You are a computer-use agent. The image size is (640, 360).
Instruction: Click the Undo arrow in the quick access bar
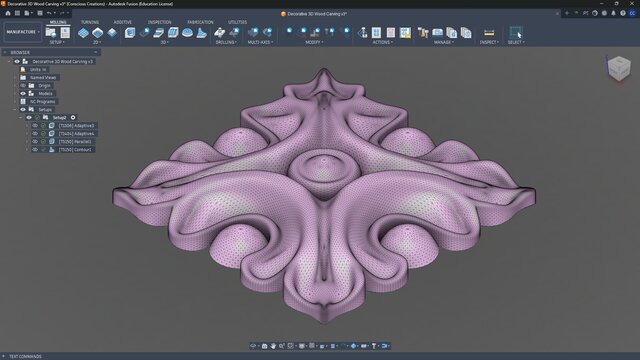pyautogui.click(x=49, y=13)
